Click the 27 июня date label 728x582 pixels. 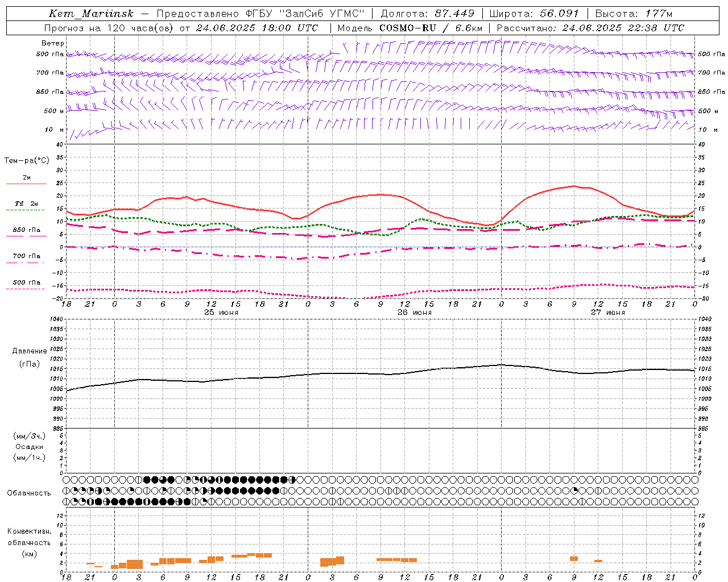pos(607,313)
